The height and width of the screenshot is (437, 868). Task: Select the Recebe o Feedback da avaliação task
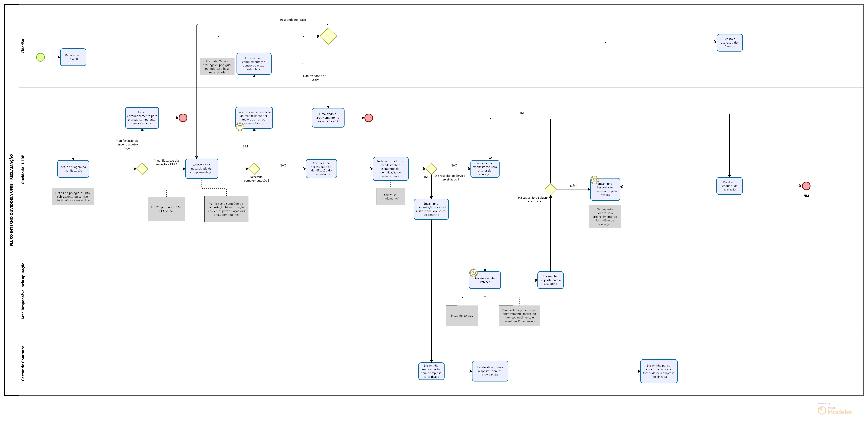coord(729,186)
